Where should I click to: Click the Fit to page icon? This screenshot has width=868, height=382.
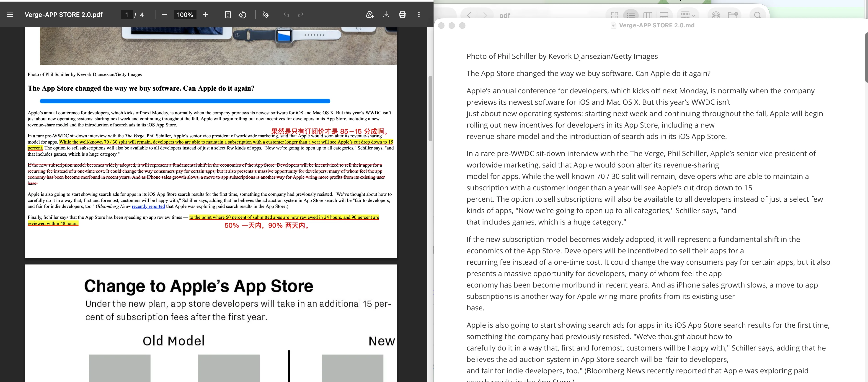coord(228,15)
